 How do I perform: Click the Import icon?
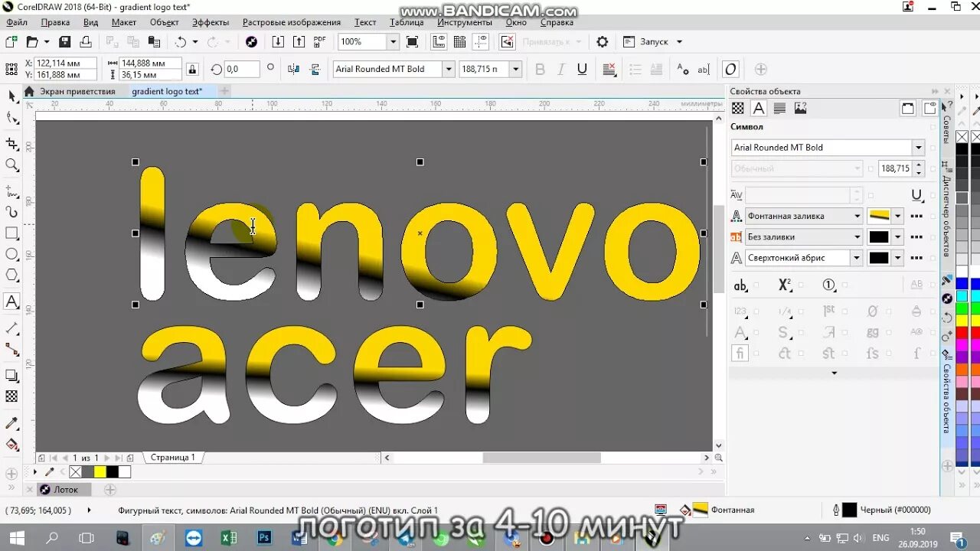click(278, 42)
